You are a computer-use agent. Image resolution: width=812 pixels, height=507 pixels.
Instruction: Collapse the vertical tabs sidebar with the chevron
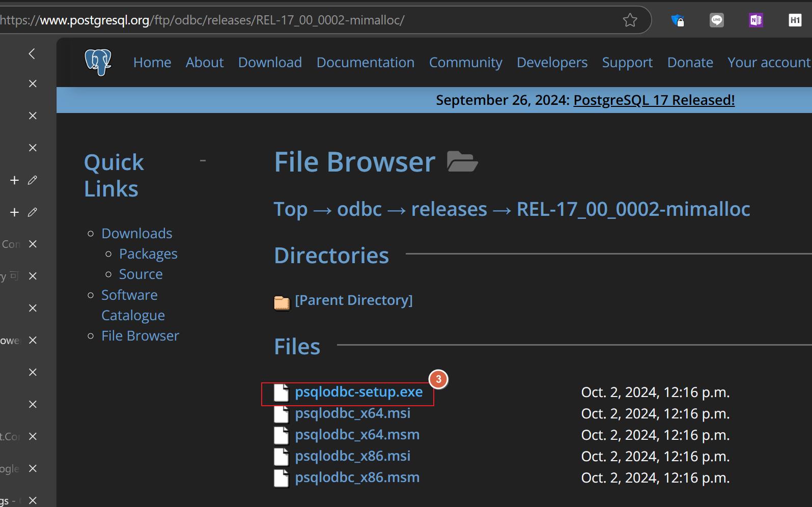(x=32, y=53)
